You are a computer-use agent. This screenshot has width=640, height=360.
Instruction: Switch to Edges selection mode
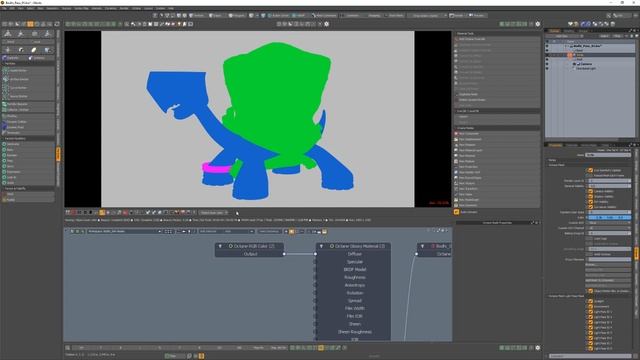coord(215,16)
